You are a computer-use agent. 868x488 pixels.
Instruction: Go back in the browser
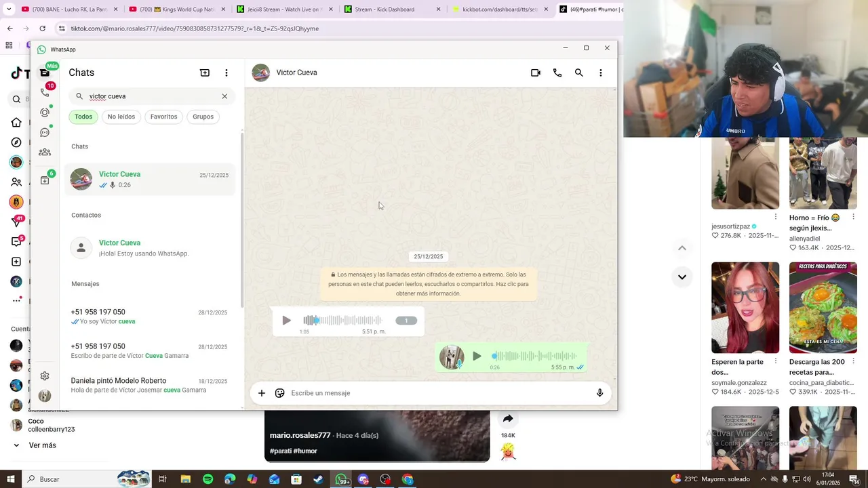[9, 28]
